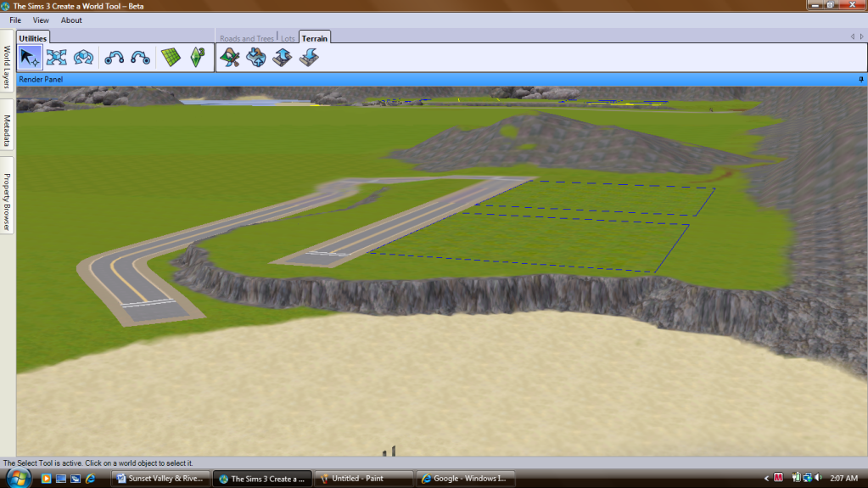868x488 pixels.
Task: Click the undo curved-arrow icon
Action: coord(114,58)
